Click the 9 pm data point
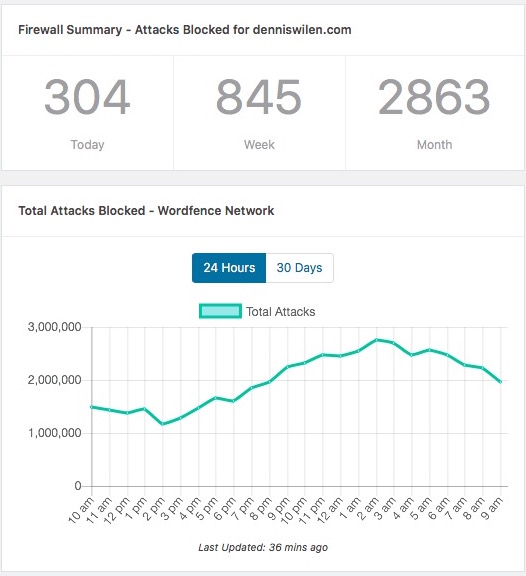 point(288,367)
